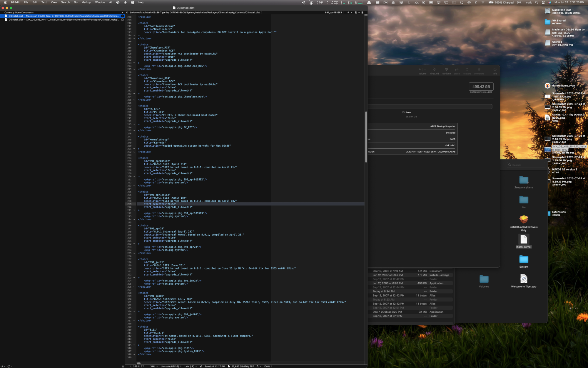The height and width of the screenshot is (368, 588).
Task: Click the editor vertical scrollbar thumb
Action: pos(366,137)
